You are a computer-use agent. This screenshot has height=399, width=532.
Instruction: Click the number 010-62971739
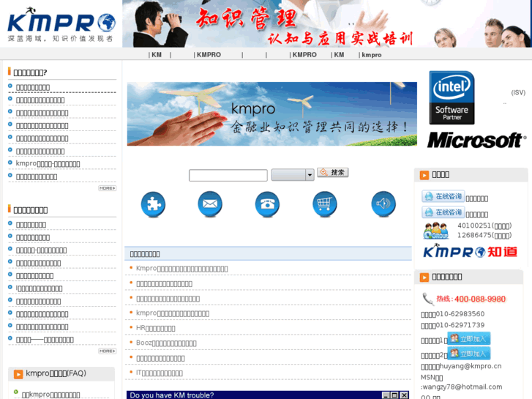pos(460,325)
